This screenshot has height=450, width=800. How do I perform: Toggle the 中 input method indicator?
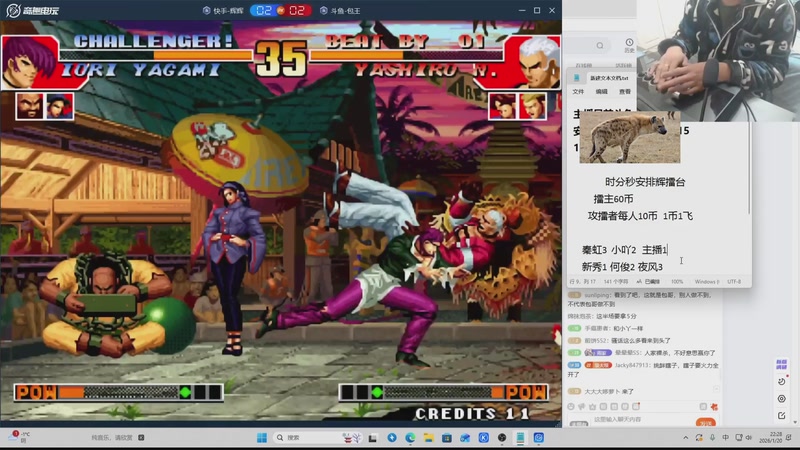(725, 438)
